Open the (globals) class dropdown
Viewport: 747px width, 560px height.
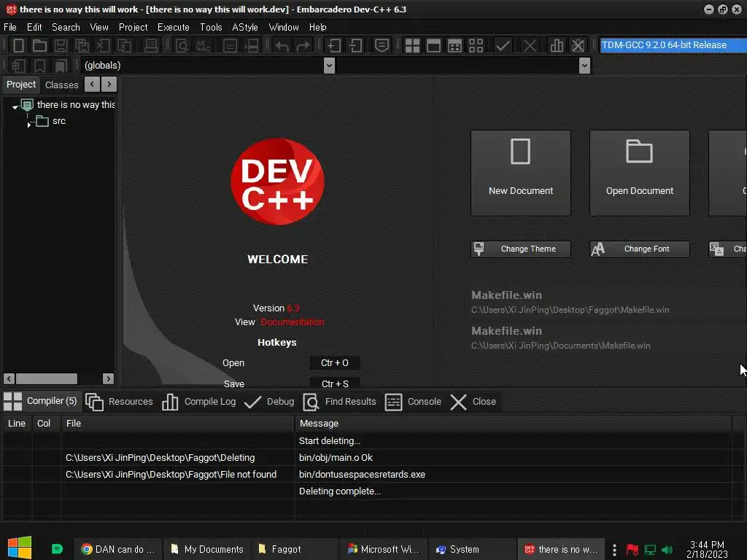329,65
